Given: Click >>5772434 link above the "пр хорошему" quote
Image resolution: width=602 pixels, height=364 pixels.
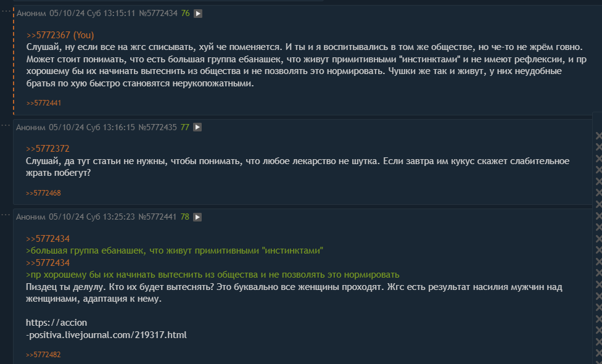Looking at the screenshot, I should coord(47,263).
